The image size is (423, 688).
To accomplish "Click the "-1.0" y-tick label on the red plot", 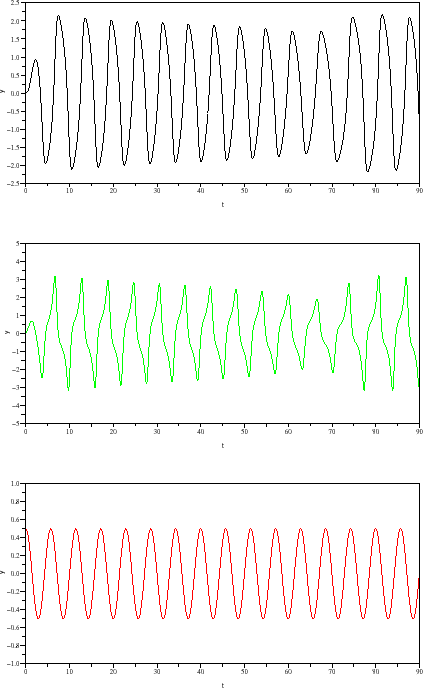I will pos(14,663).
